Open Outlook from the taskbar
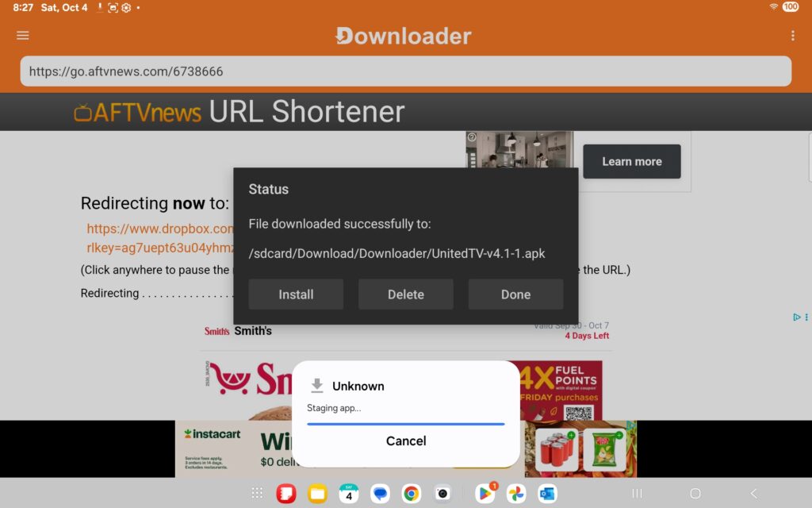The image size is (812, 508). tap(547, 494)
